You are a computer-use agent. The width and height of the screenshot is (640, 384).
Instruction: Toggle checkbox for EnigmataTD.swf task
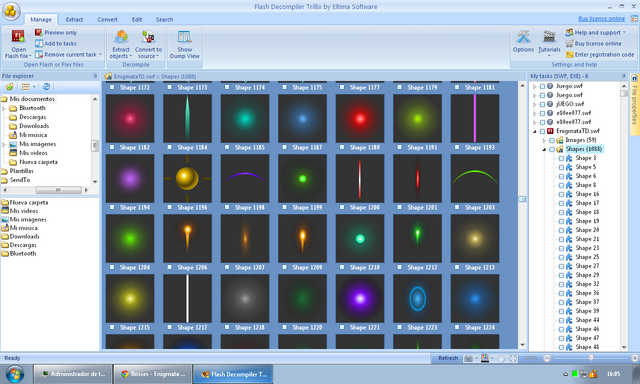542,131
